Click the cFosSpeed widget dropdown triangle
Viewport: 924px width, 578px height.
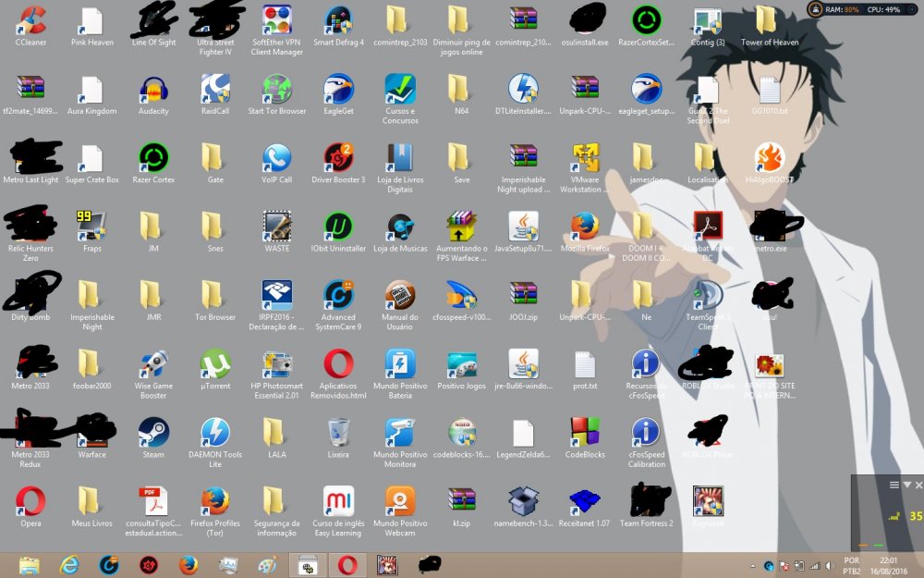[x=906, y=485]
